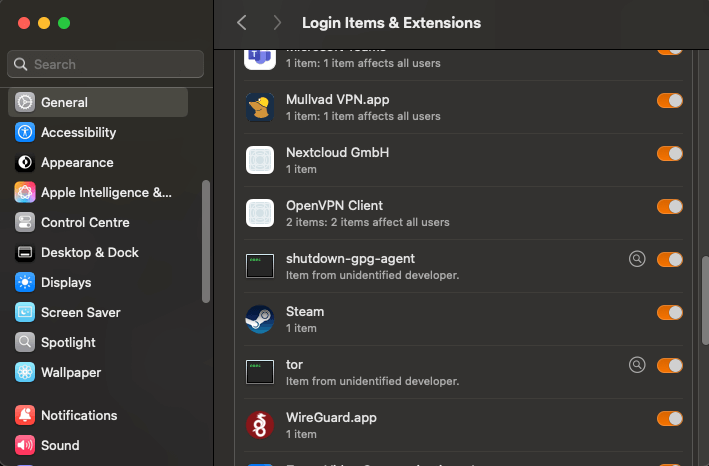Open General settings in sidebar

tap(98, 102)
